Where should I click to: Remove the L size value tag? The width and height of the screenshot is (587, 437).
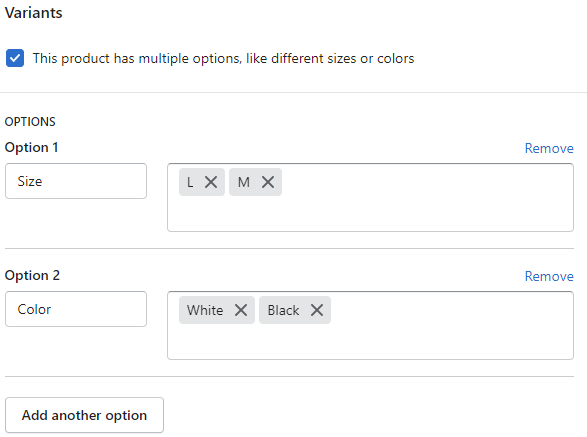click(211, 182)
